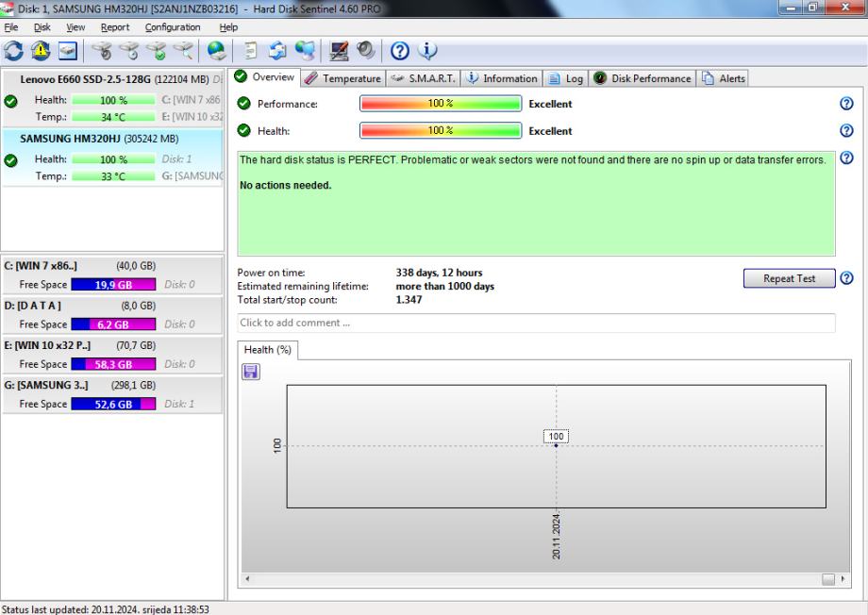The height and width of the screenshot is (615, 868).
Task: Switch to the S.M.A.R.T. tab
Action: [x=424, y=78]
